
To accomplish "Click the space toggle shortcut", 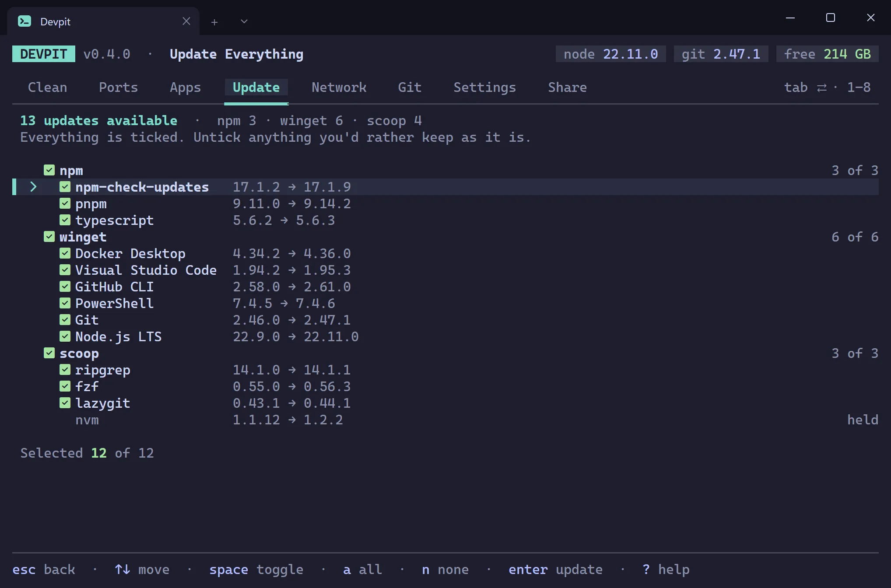I will click(x=256, y=570).
